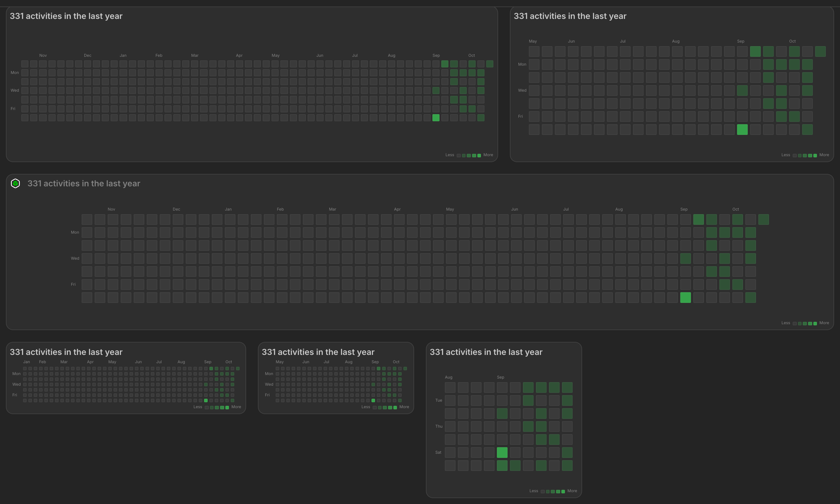
Task: Click the 'Jan' month label in the compact Jan–Oct calendar
Action: [27, 362]
